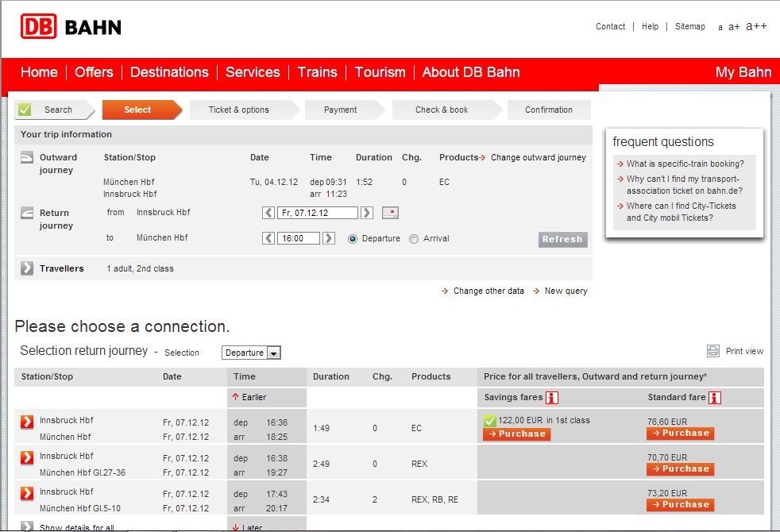The height and width of the screenshot is (532, 780).
Task: Click the Refresh button
Action: (x=562, y=239)
